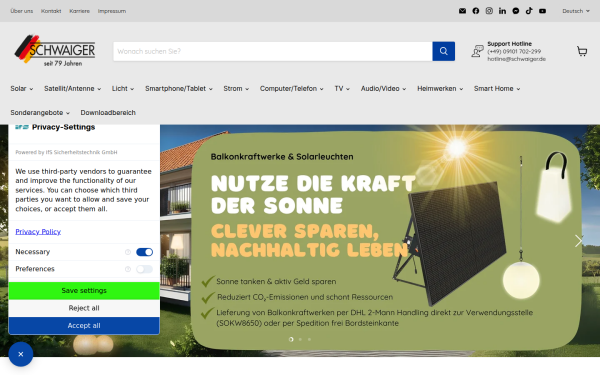Open the Sonderangebote menu
The width and height of the screenshot is (600, 375).
point(40,112)
